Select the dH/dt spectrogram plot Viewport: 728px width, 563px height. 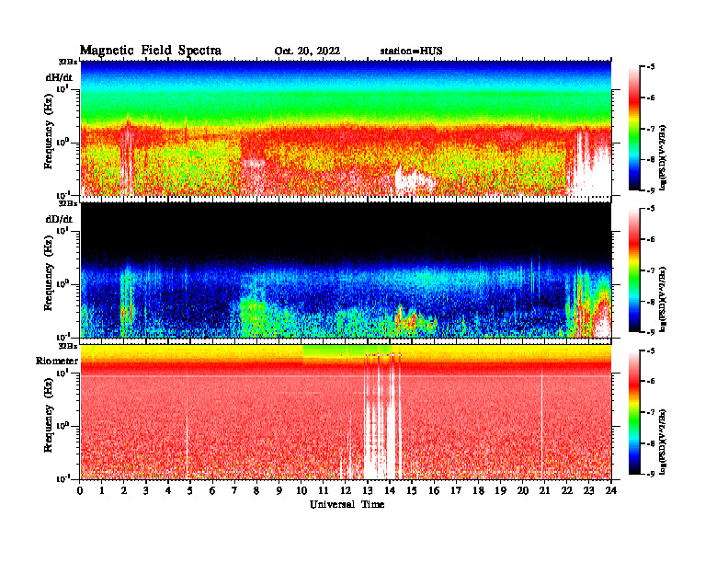click(x=346, y=128)
